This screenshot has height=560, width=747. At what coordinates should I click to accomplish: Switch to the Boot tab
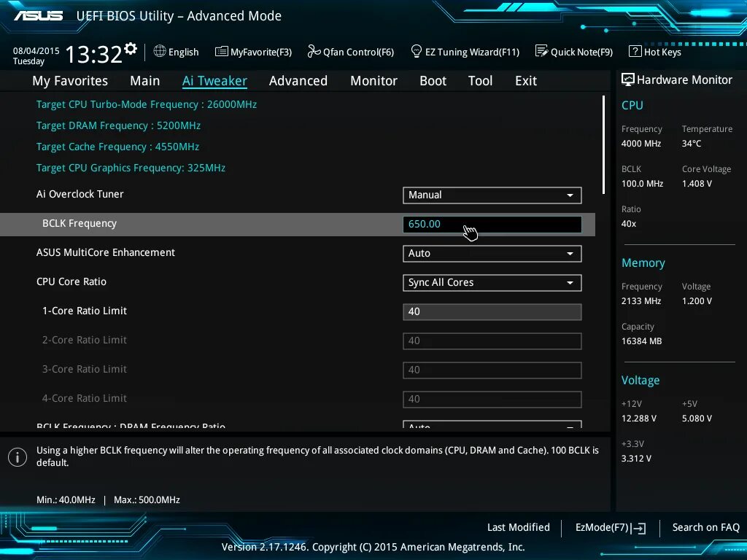point(433,81)
